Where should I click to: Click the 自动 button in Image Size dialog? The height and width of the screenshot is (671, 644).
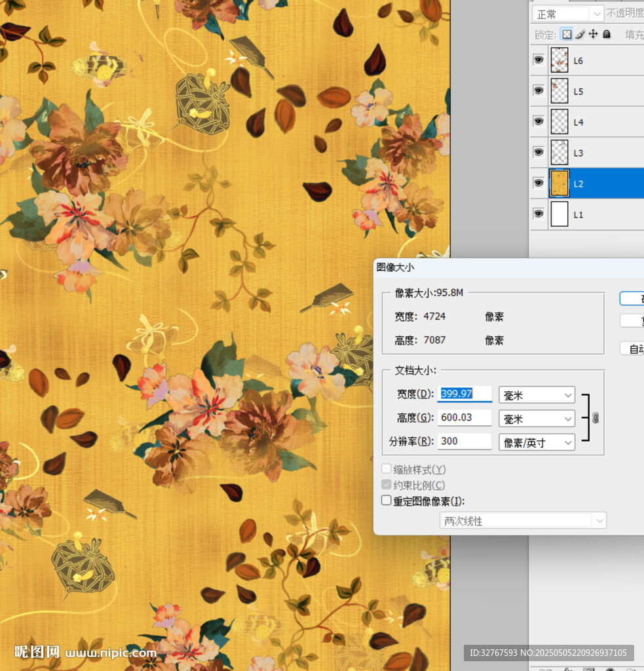tap(632, 349)
